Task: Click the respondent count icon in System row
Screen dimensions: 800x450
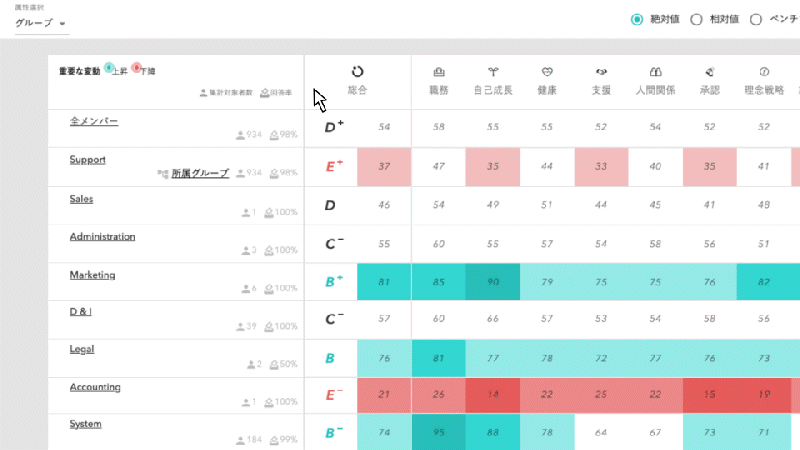Action: click(240, 440)
